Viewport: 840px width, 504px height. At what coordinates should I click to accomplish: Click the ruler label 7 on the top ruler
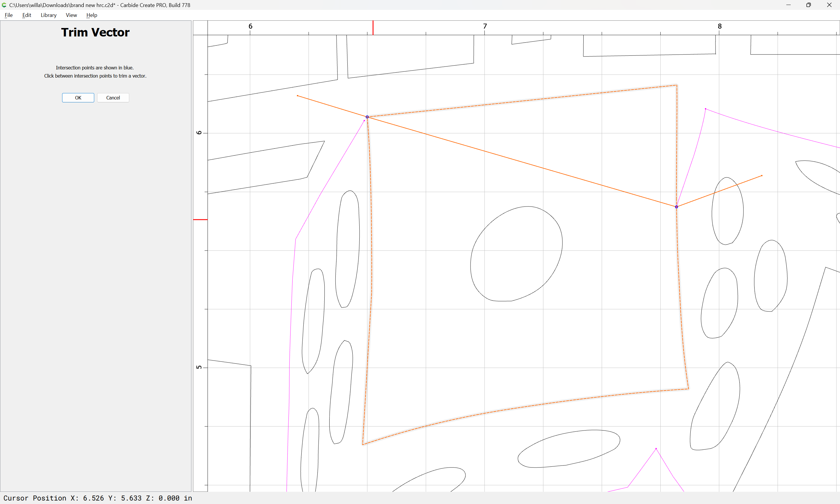(x=485, y=26)
